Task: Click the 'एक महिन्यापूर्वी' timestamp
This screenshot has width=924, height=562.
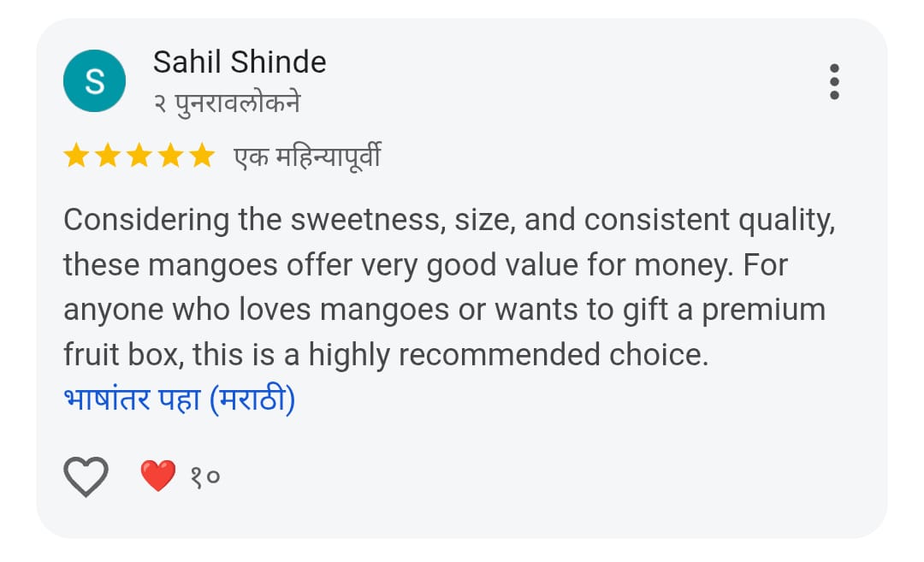Action: (x=307, y=157)
